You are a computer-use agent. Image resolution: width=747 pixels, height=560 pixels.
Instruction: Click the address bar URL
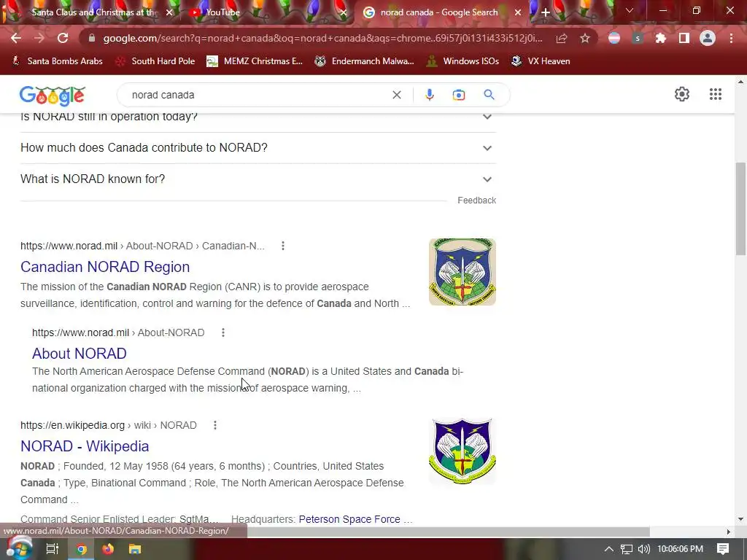pos(322,38)
